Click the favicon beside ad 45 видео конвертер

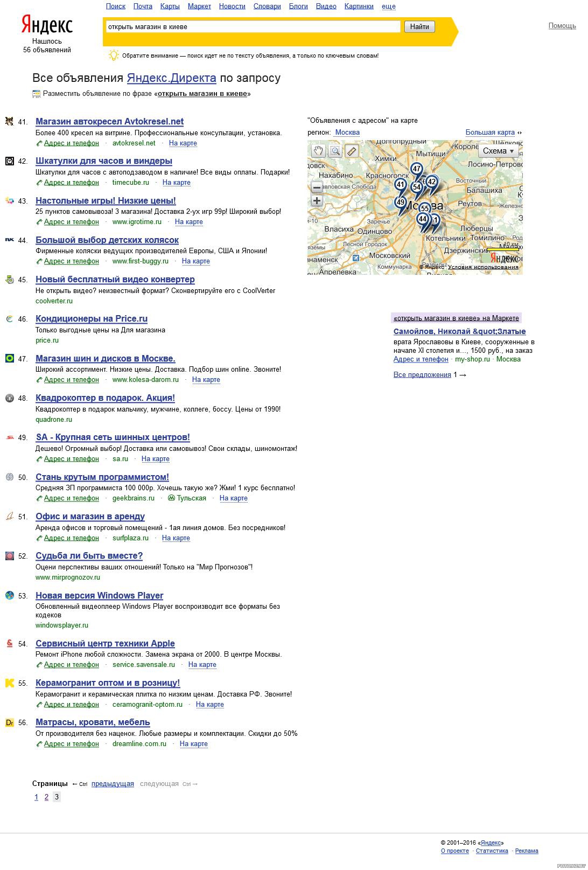(x=10, y=279)
